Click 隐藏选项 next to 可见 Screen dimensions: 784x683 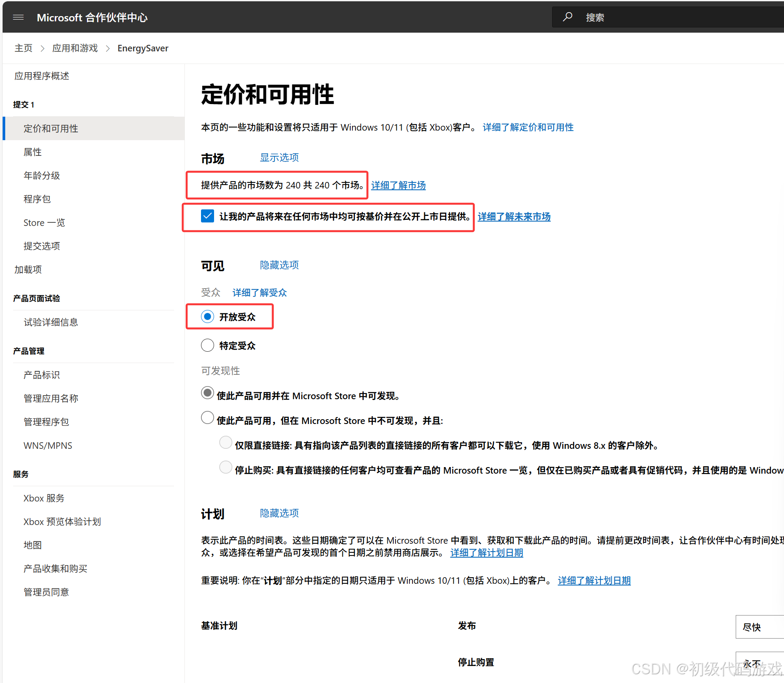point(279,265)
